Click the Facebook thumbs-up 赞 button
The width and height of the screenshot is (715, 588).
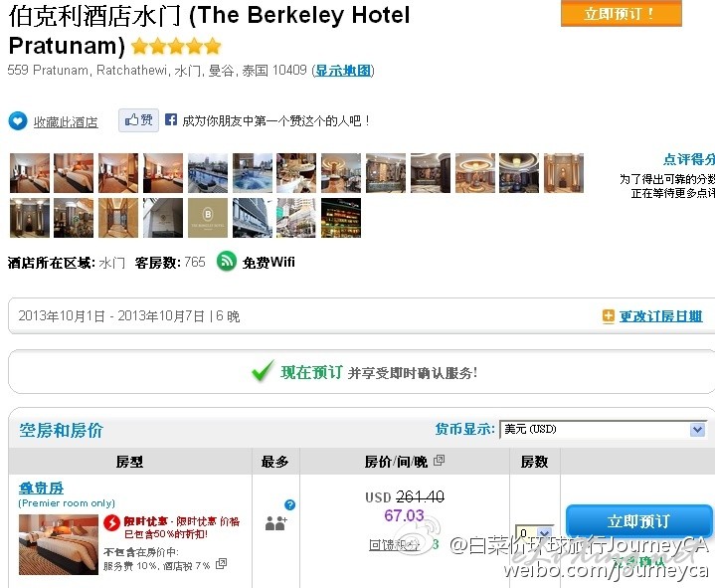tap(138, 120)
